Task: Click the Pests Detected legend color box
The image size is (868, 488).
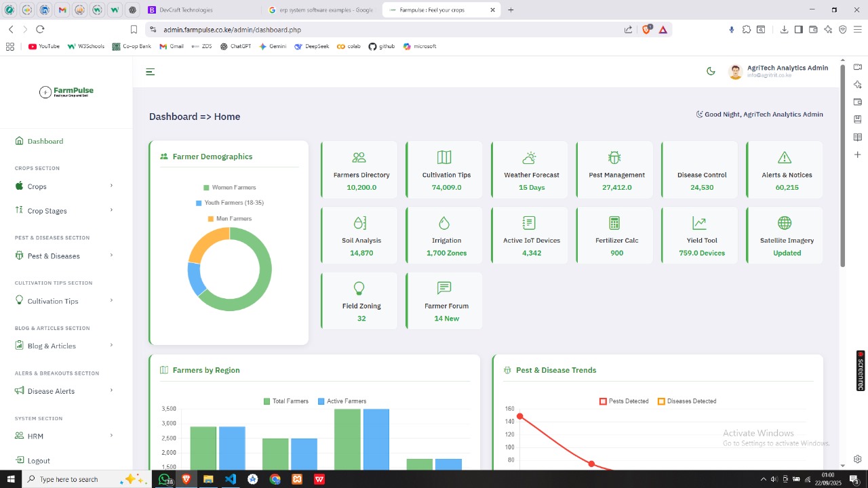Action: 603,401
